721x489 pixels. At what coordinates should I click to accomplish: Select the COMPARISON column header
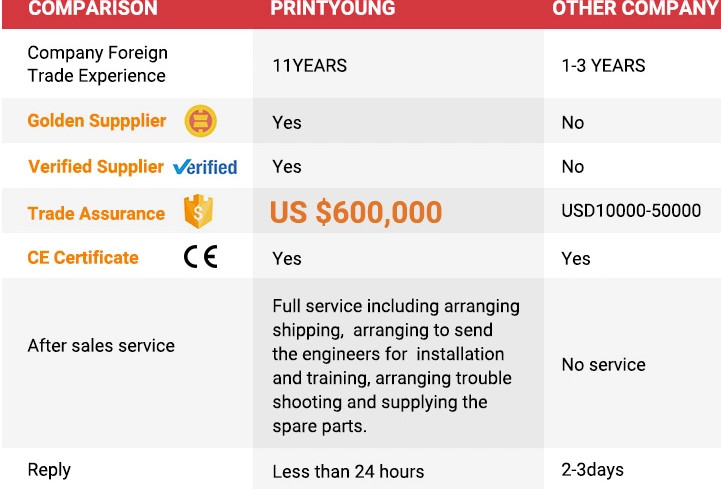pos(93,9)
